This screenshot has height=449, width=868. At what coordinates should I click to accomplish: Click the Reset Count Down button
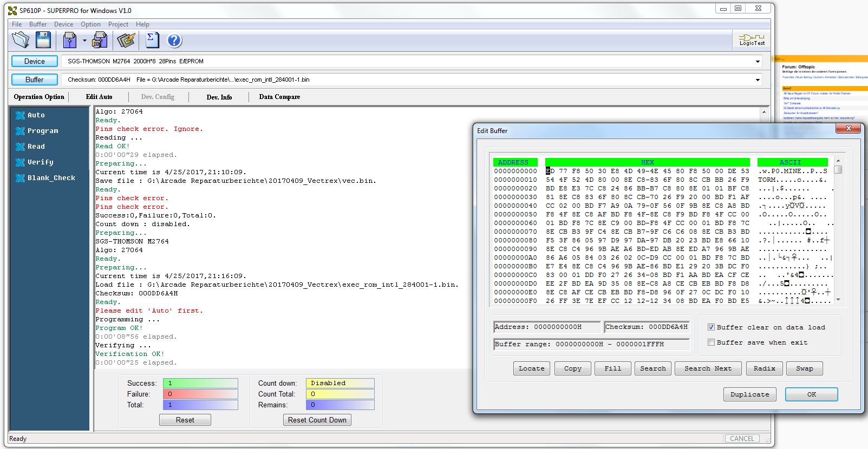click(x=317, y=420)
